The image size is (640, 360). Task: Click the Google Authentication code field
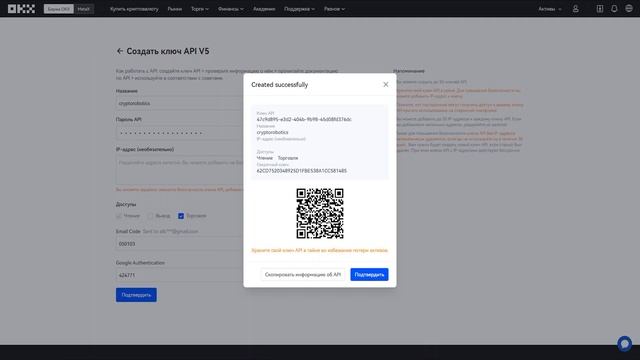pos(180,275)
